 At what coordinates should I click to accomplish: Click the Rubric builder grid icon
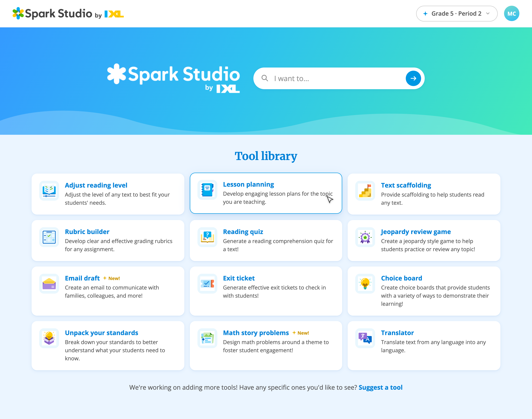[49, 237]
